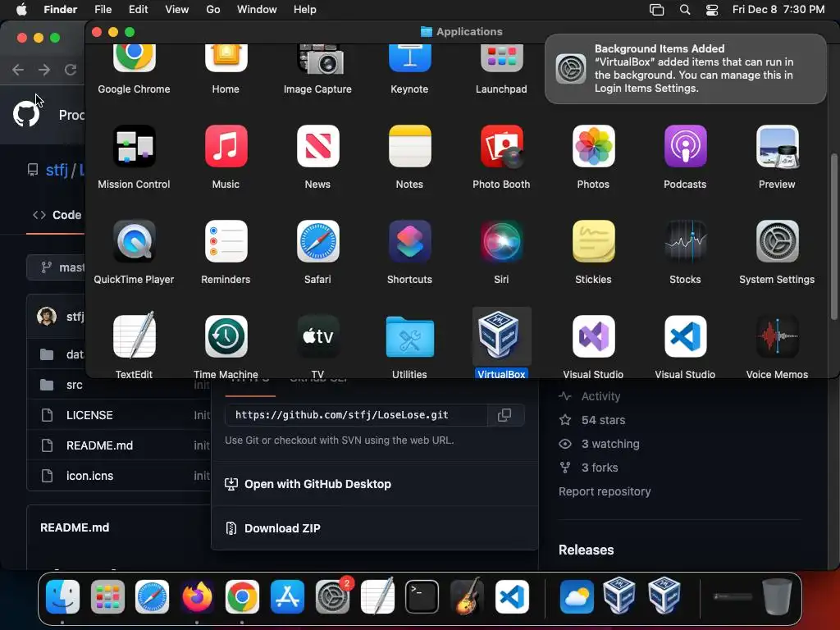Open the purple Visual Studio app
Viewport: 840px width, 630px height.
pos(593,336)
